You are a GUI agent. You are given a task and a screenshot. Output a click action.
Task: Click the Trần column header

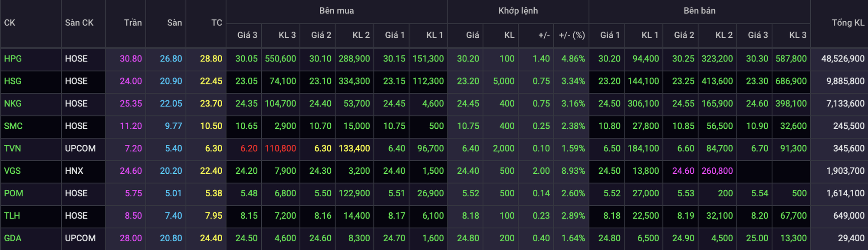coord(133,23)
